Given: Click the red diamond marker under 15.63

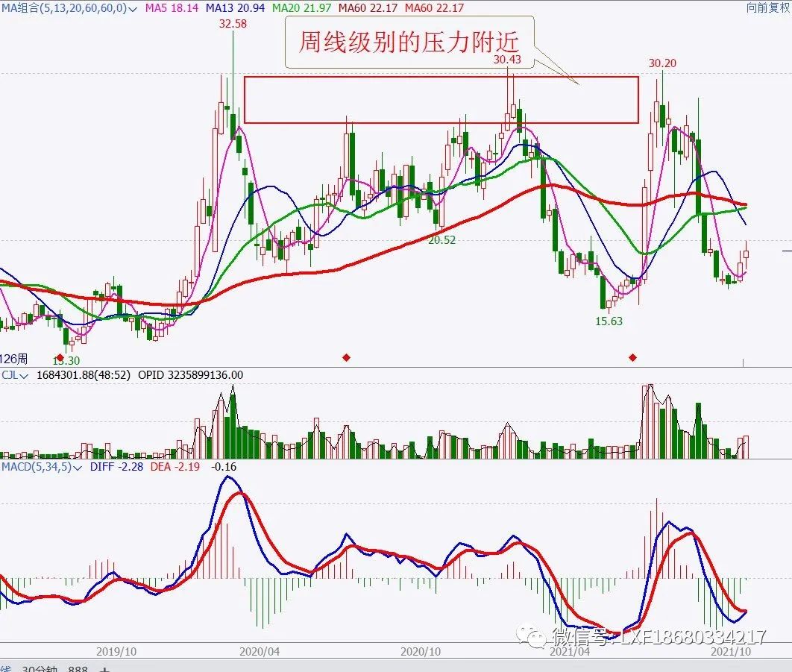Looking at the screenshot, I should tap(632, 358).
